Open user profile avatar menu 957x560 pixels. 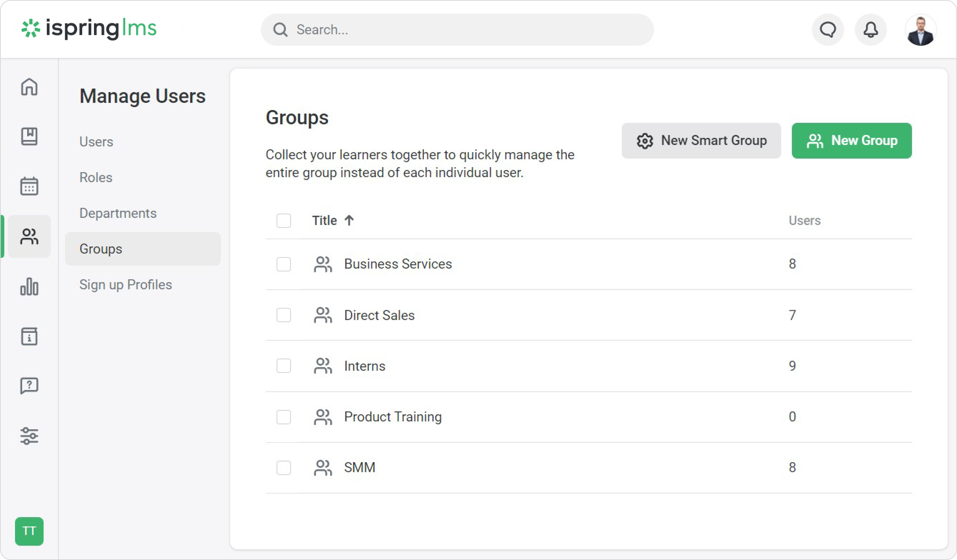click(x=920, y=30)
